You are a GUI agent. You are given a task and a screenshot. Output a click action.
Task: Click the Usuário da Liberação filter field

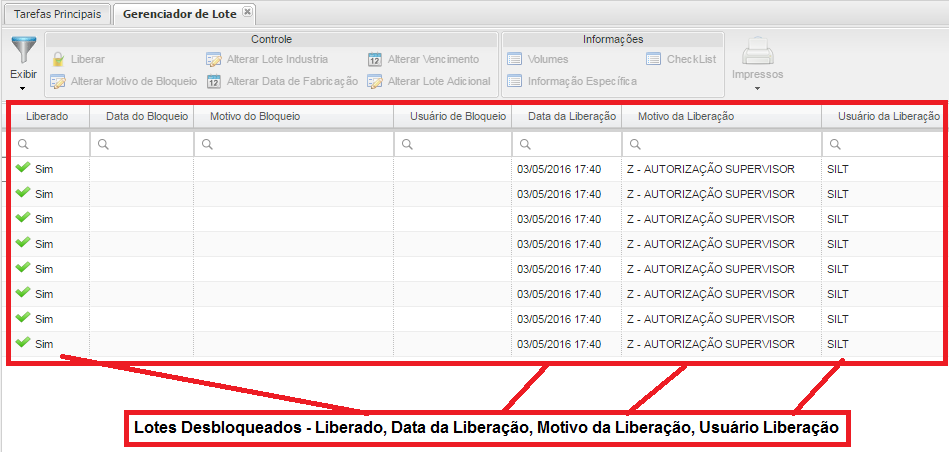click(883, 144)
